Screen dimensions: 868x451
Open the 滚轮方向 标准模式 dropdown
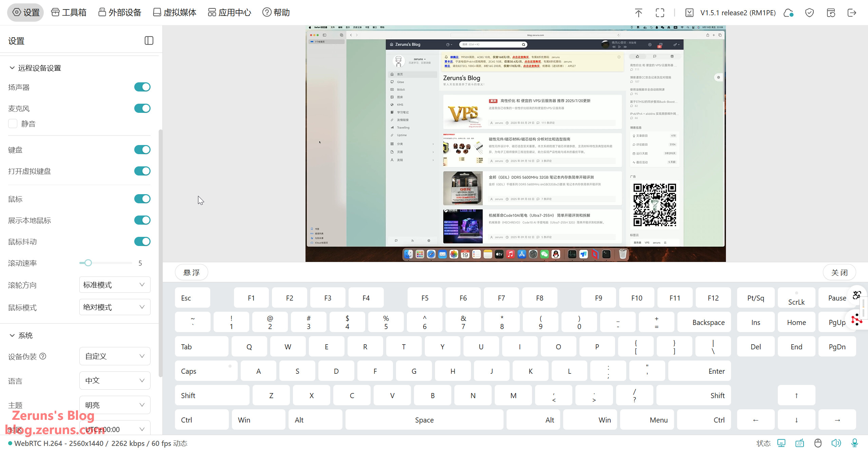(115, 285)
